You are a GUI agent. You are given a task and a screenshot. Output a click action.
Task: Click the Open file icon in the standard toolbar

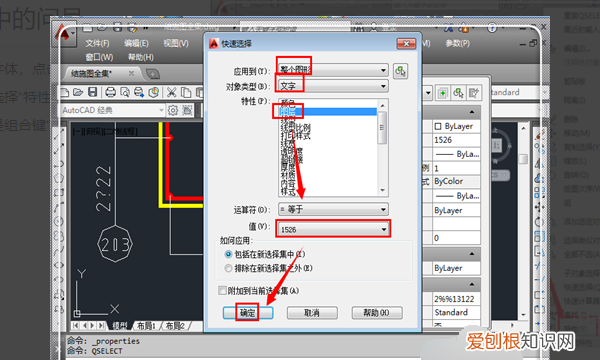tap(78, 92)
